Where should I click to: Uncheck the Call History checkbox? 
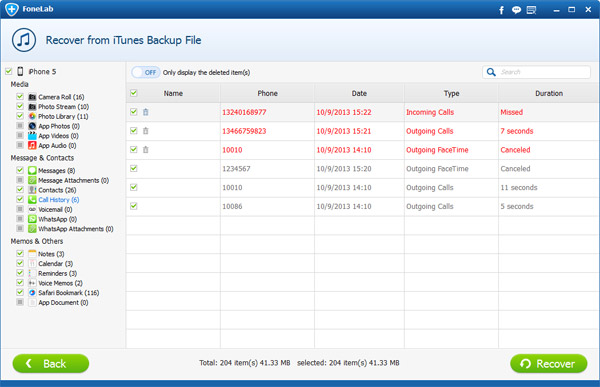[20, 199]
